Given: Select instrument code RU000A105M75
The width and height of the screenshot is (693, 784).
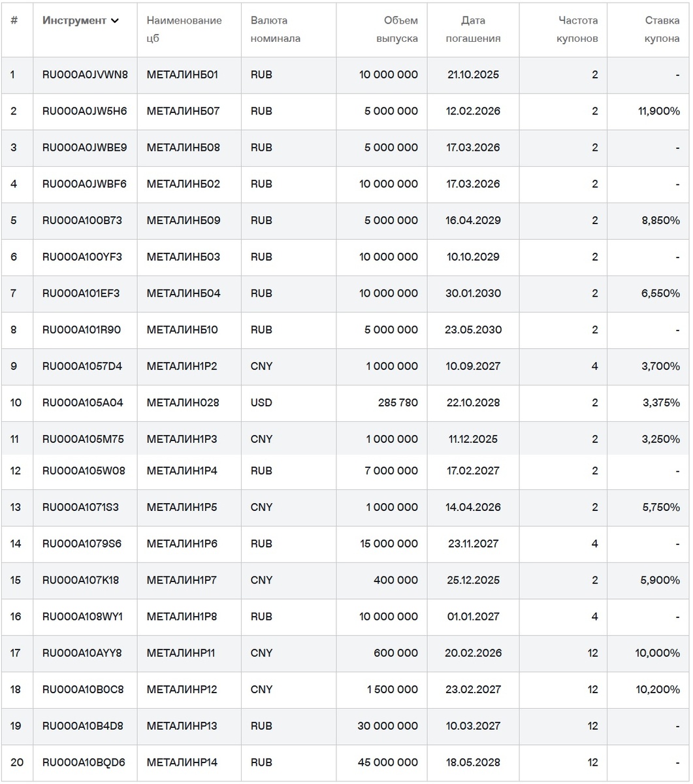Looking at the screenshot, I should click(x=83, y=440).
